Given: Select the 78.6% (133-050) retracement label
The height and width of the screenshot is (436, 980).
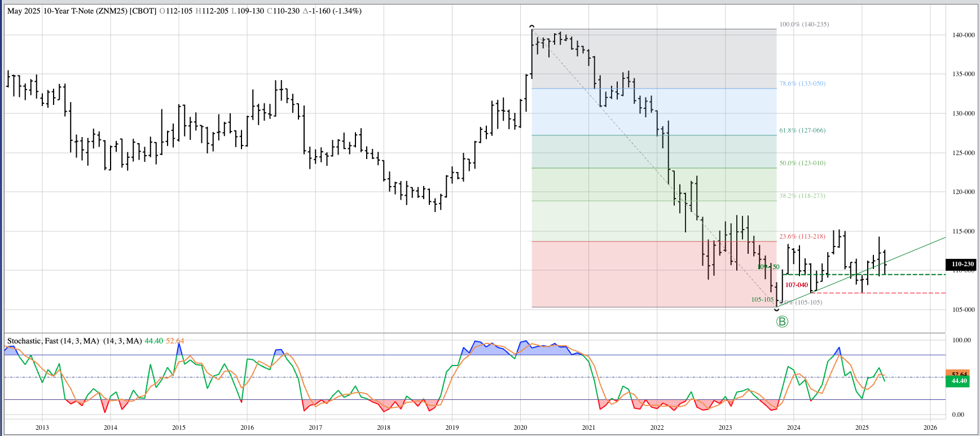Looking at the screenshot, I should tap(802, 83).
